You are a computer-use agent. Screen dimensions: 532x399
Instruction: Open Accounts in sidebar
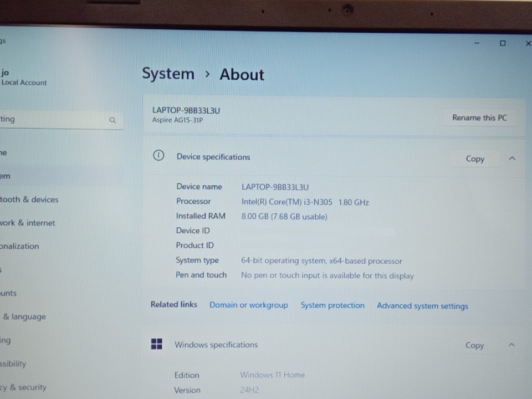tap(8, 293)
